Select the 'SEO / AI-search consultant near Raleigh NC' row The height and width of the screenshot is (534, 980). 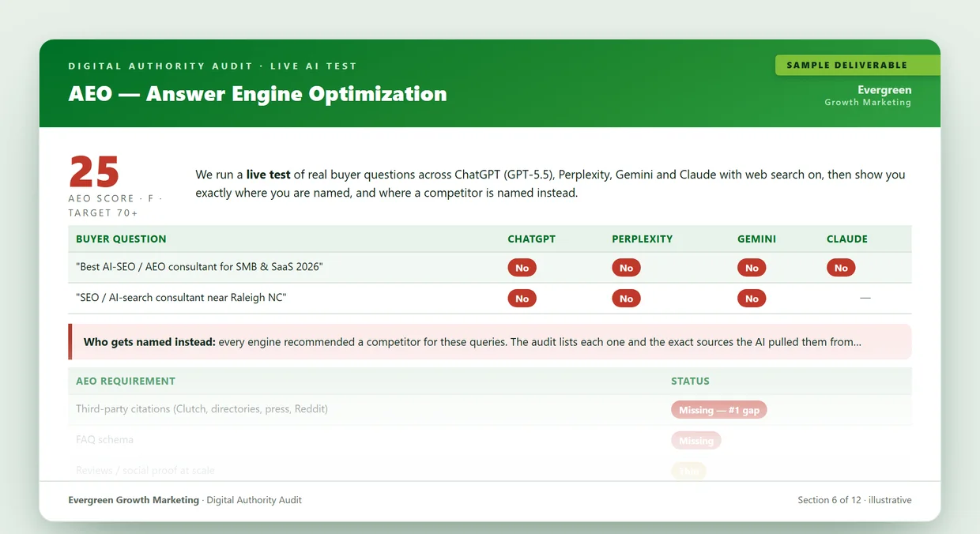point(490,299)
